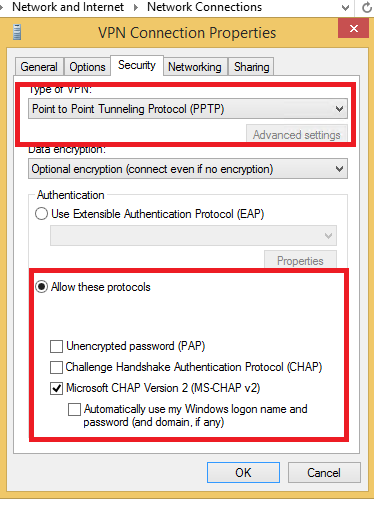
Task: Select Use Extensible Authentication Protocol radio
Action: [x=41, y=214]
